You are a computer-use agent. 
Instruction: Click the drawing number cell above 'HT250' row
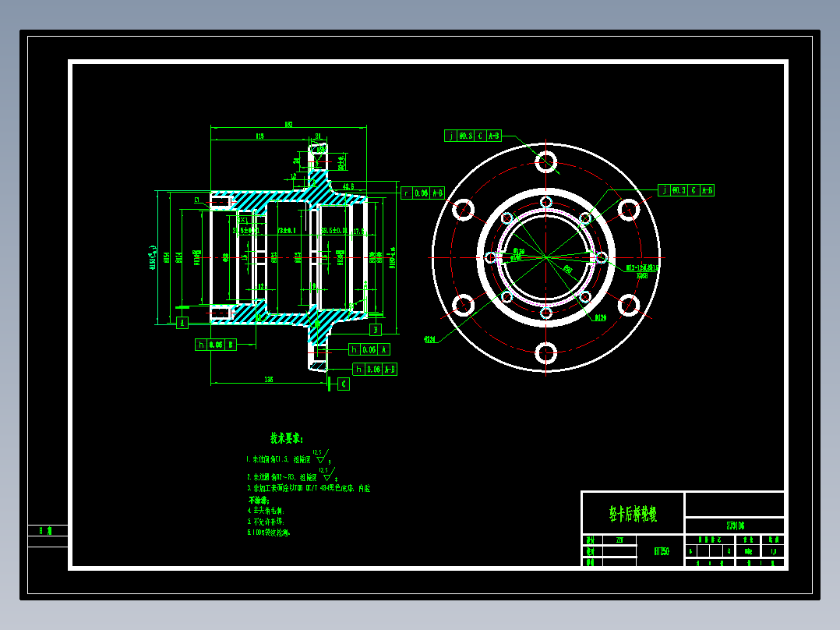(x=735, y=526)
